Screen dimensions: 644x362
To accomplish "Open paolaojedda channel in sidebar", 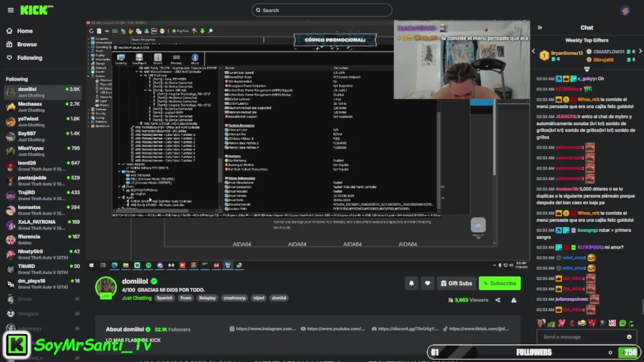I will pos(43,180).
